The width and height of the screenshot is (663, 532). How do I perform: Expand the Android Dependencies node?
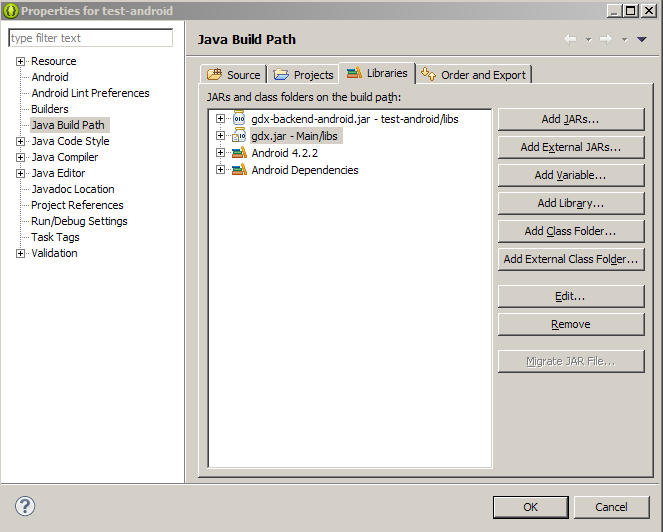[220, 170]
